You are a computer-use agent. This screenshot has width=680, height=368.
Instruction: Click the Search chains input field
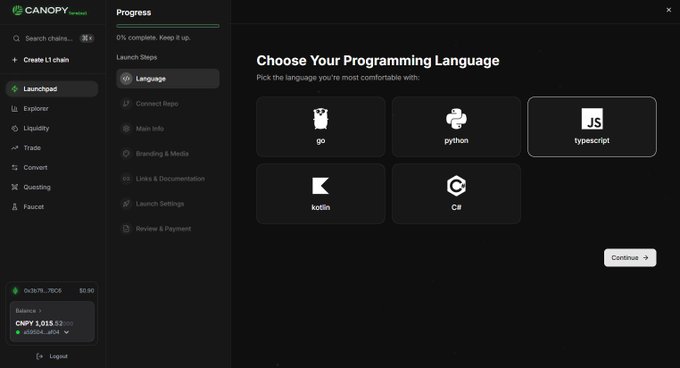coord(52,39)
